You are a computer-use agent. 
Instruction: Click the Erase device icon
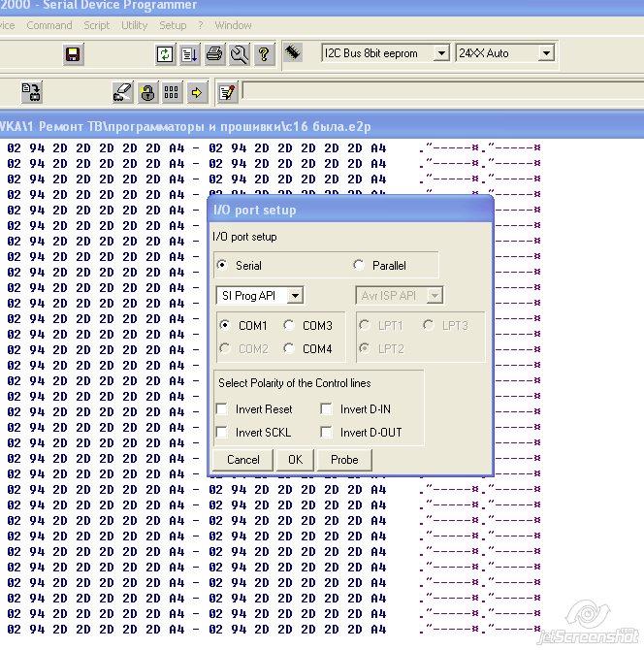point(122,92)
